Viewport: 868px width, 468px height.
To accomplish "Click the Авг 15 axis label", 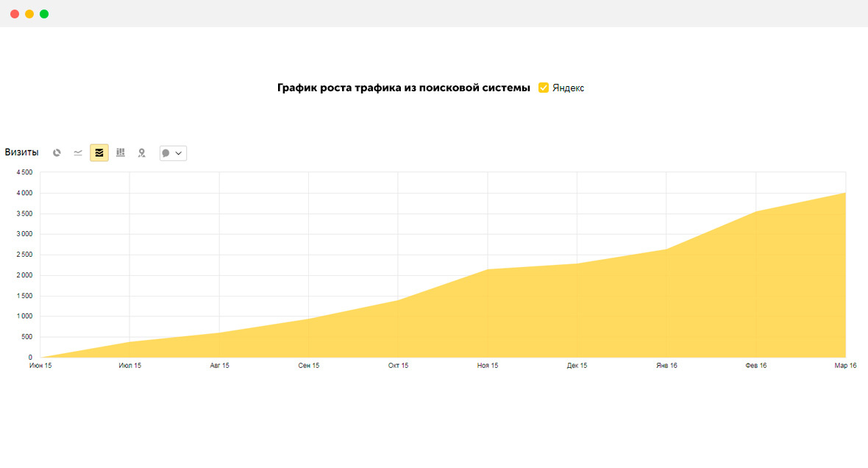I will 220,366.
